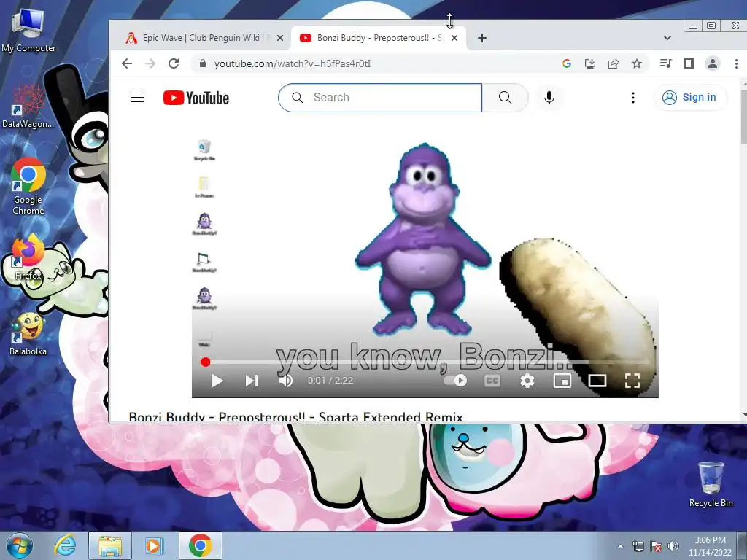Select Google Chrome desktop shortcut
Image resolution: width=747 pixels, height=560 pixels.
[28, 187]
